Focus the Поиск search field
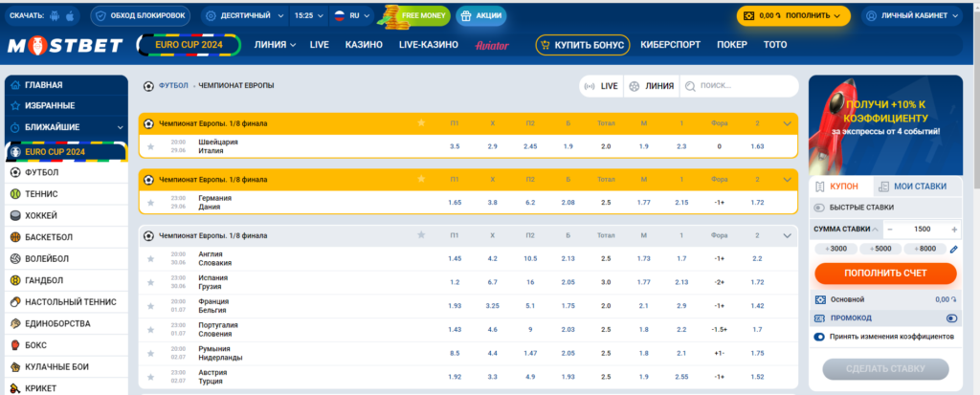Image resolution: width=980 pixels, height=395 pixels. click(x=739, y=86)
